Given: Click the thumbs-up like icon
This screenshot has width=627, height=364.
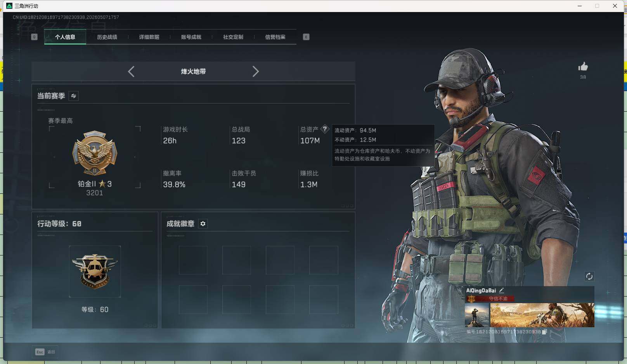Looking at the screenshot, I should 583,67.
